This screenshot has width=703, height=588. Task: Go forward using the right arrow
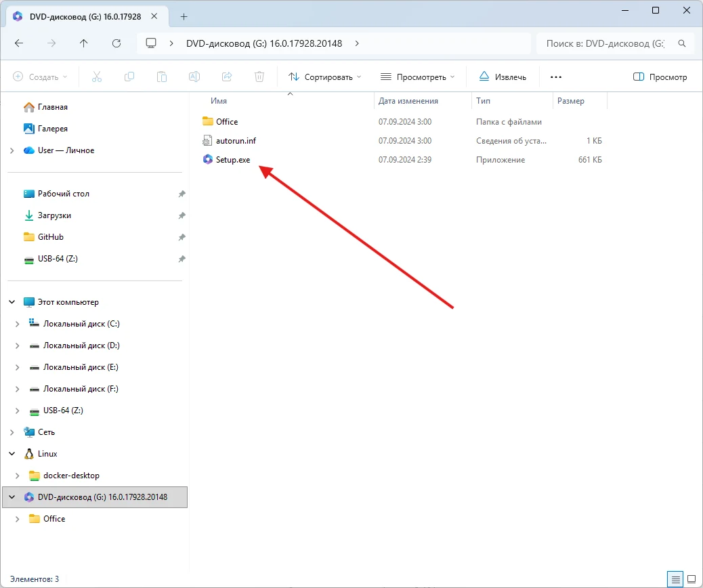51,43
